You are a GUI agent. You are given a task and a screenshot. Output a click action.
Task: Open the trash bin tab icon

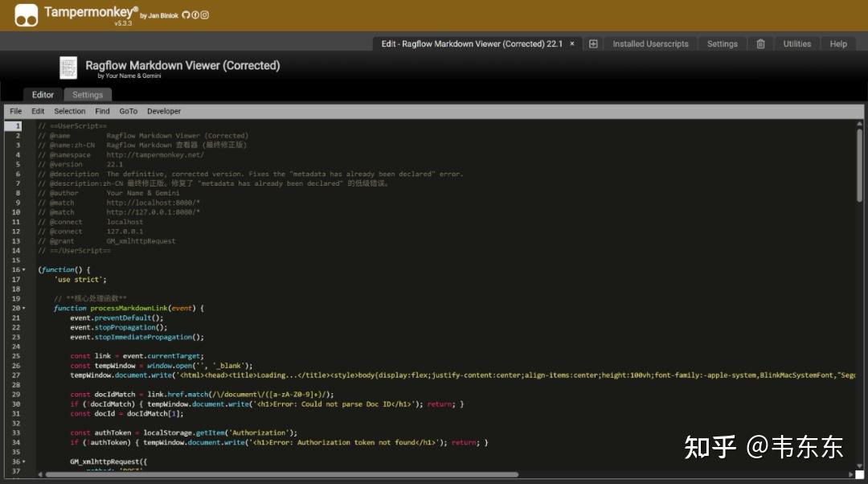[760, 43]
